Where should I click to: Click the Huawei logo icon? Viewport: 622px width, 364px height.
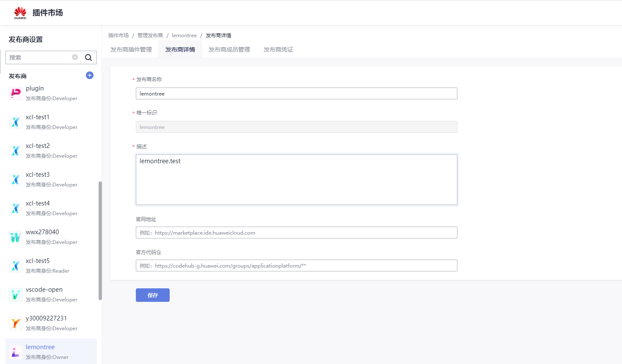click(x=20, y=13)
